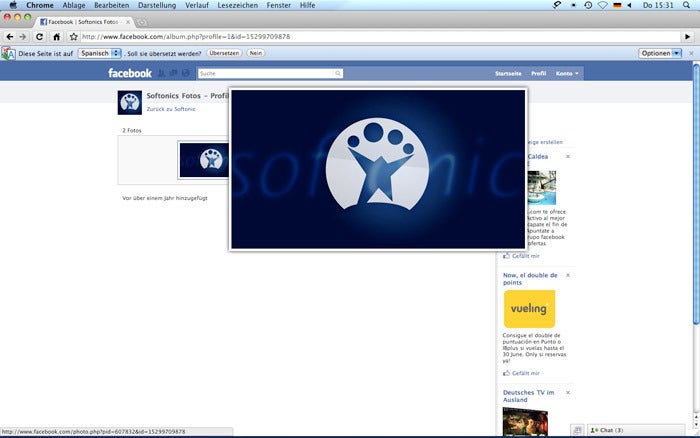Open the Verlauf menu
The image size is (700, 438).
197,5
